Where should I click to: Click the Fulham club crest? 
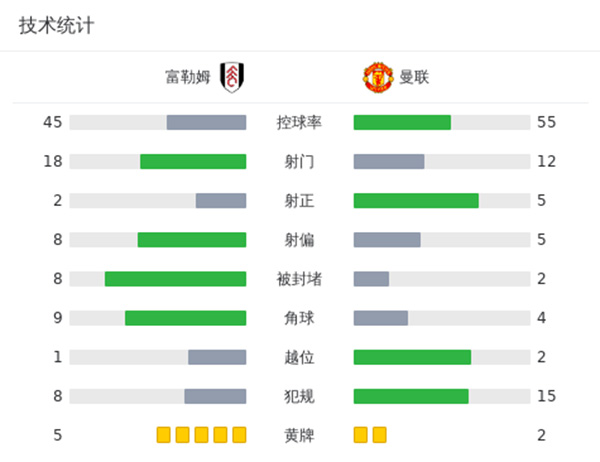pos(233,77)
